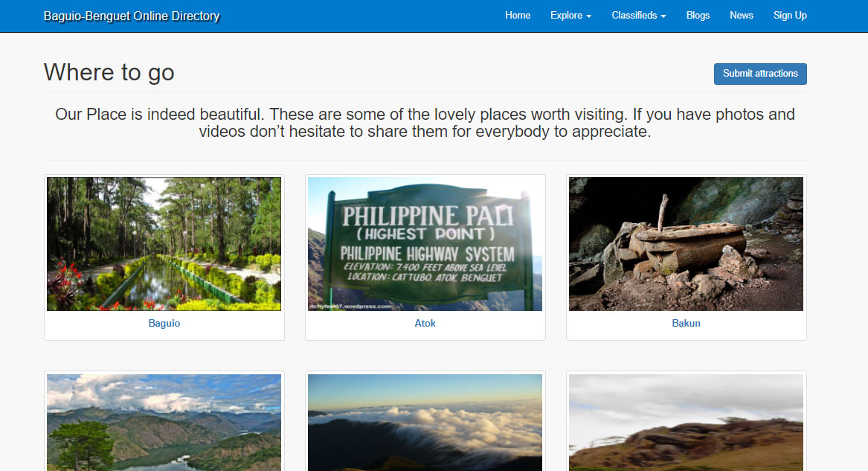Image resolution: width=868 pixels, height=471 pixels.
Task: Click the small caret next to Explore
Action: click(x=588, y=16)
